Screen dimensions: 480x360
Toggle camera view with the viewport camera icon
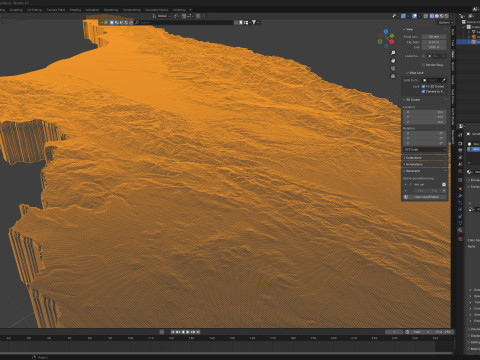pos(393,68)
